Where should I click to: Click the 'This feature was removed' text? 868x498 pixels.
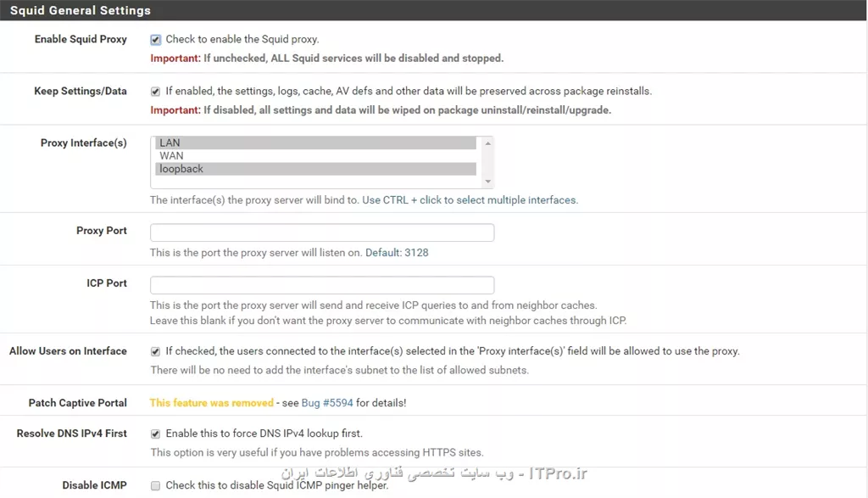point(211,403)
